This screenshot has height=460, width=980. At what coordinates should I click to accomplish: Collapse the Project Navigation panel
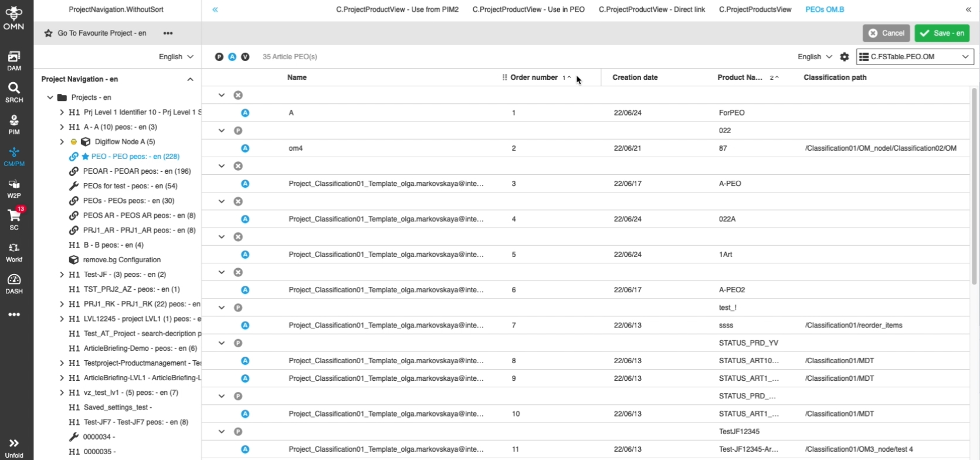[x=190, y=79]
